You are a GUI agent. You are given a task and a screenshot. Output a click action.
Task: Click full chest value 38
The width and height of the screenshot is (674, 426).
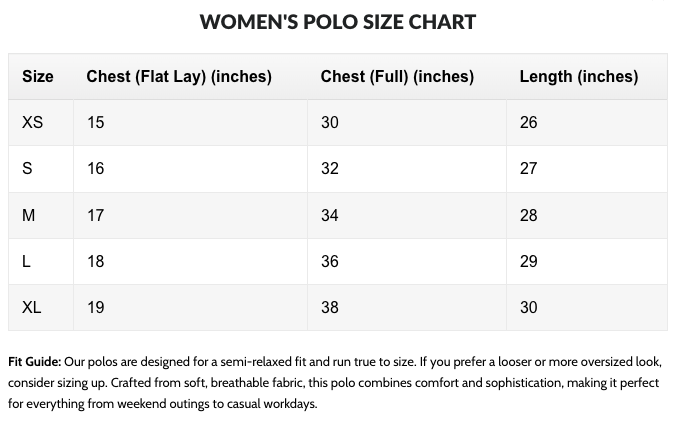click(330, 307)
